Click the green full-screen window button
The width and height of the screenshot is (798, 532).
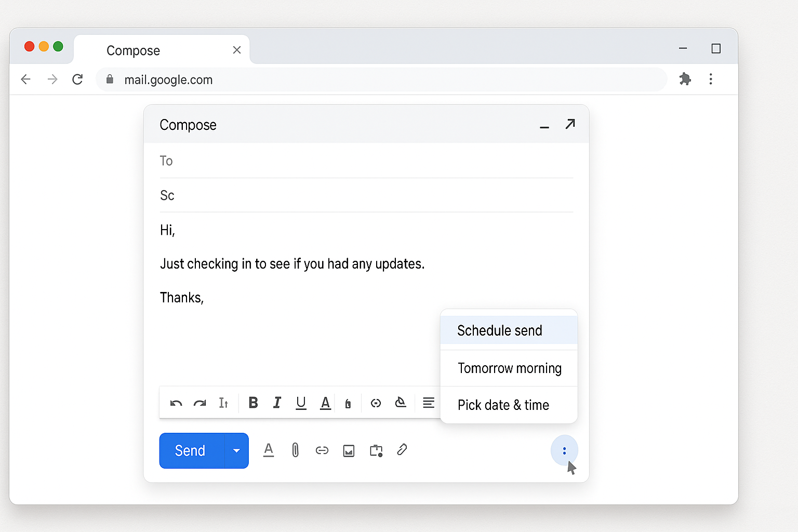pos(58,47)
